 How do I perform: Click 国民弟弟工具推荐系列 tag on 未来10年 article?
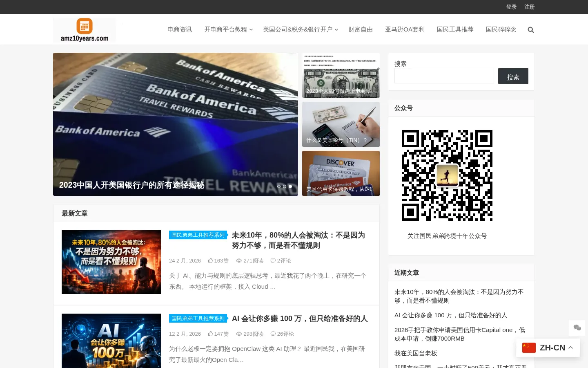pyautogui.click(x=198, y=235)
